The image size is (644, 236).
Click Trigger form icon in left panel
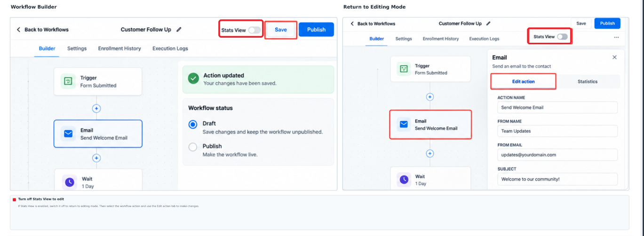pyautogui.click(x=68, y=81)
